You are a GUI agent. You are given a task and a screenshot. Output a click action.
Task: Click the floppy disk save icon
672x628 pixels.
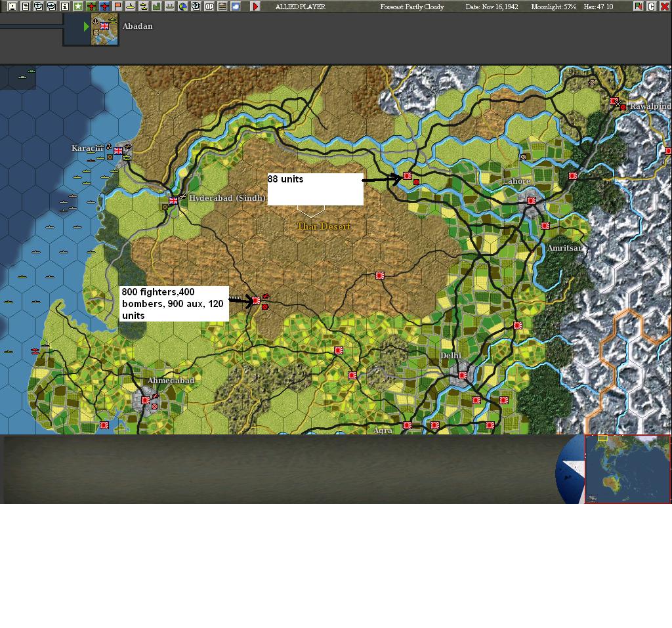(x=12, y=7)
